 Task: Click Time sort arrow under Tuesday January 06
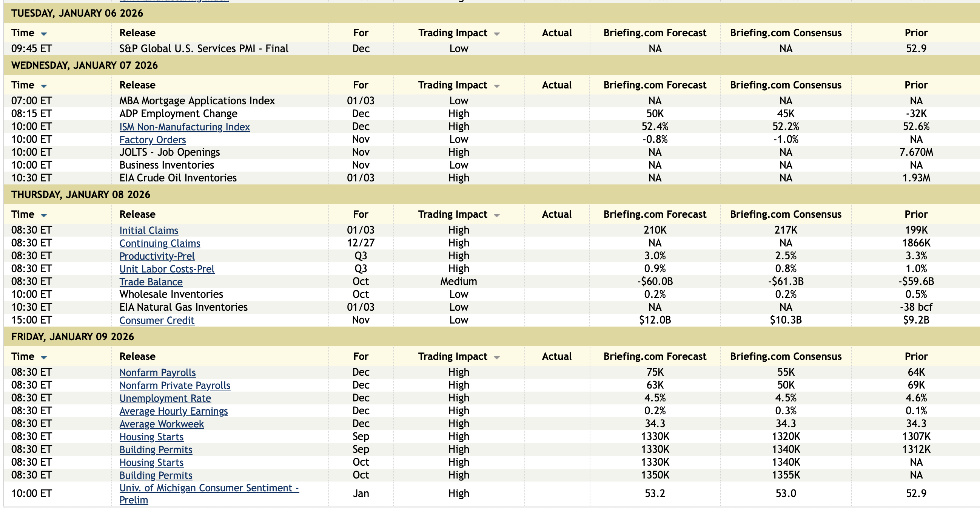44,34
